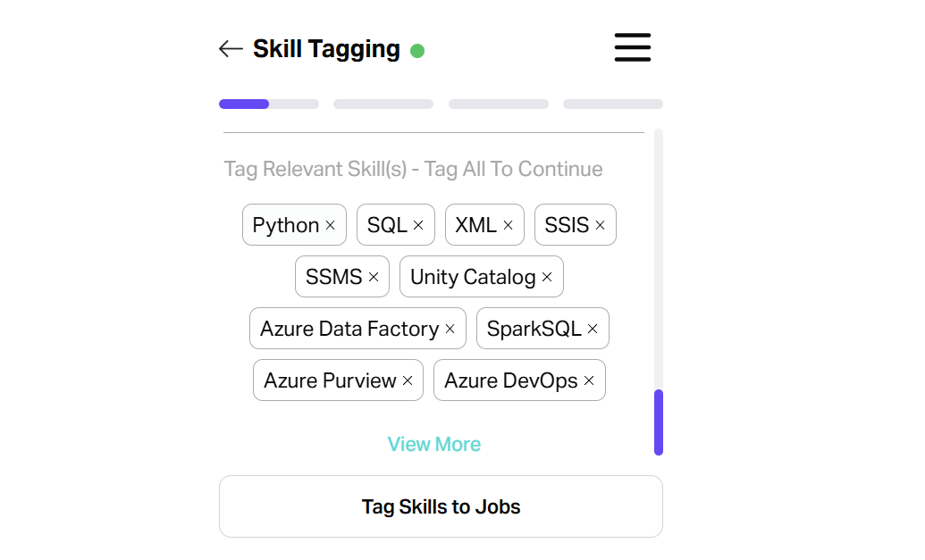
Task: Delete the Unity Catalog tag
Action: point(547,278)
